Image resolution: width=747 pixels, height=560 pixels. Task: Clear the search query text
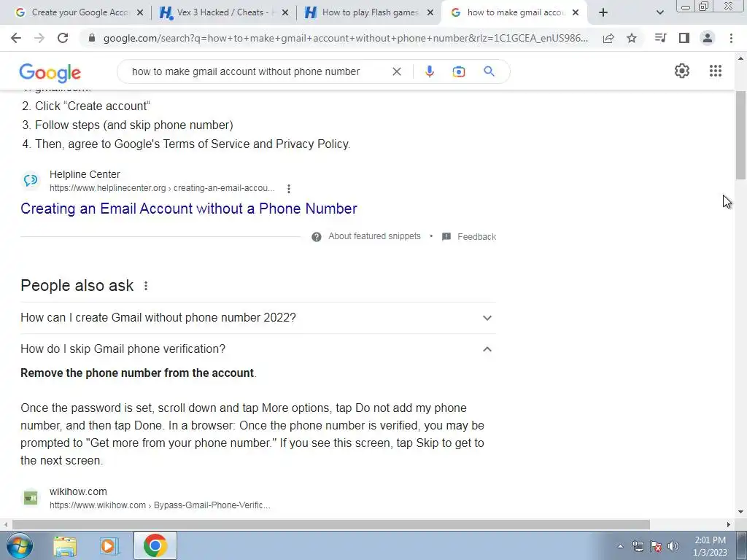point(396,71)
